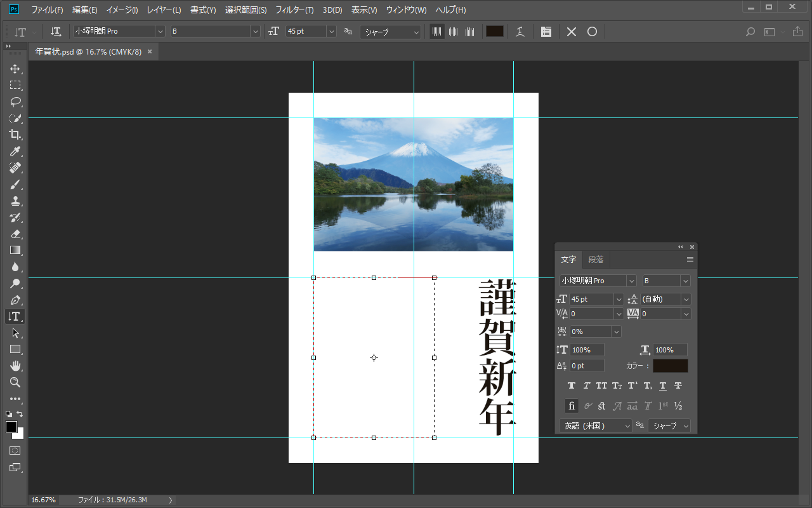Select the Eyedropper tool
This screenshot has height=508, width=812.
point(15,151)
